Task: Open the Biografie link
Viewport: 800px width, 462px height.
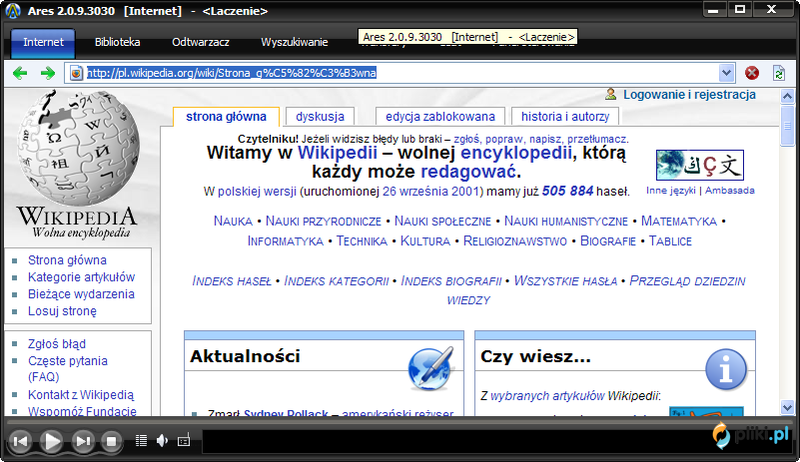Action: click(x=608, y=241)
